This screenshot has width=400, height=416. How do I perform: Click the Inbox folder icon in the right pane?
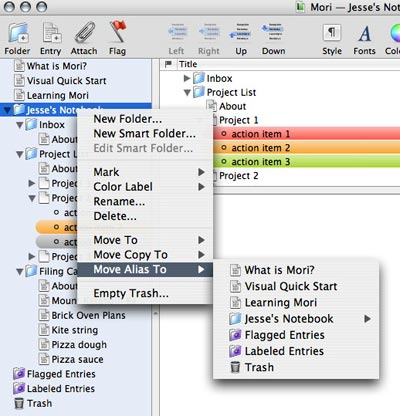click(199, 78)
